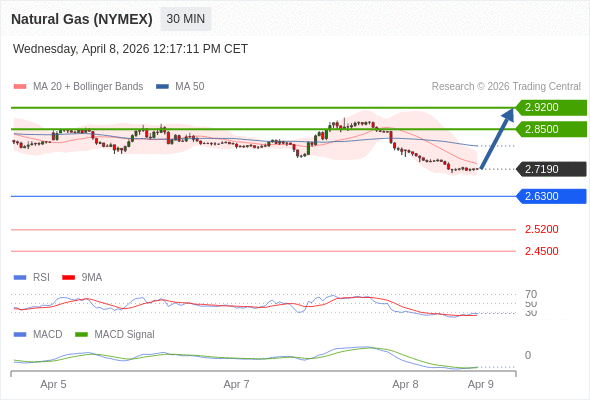Click the 2.9200 resistance price tag

(551, 108)
